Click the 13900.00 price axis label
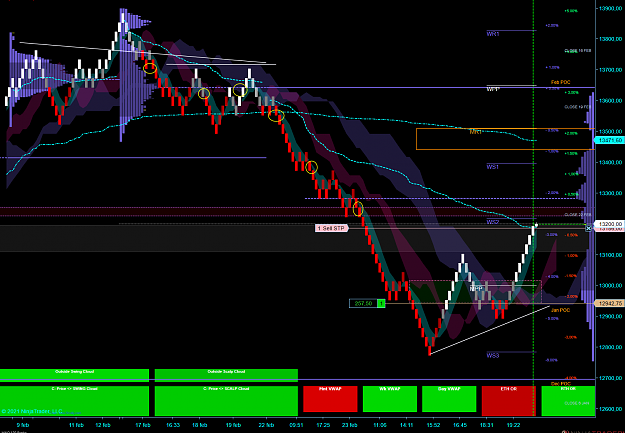625x433 pixels. point(610,8)
